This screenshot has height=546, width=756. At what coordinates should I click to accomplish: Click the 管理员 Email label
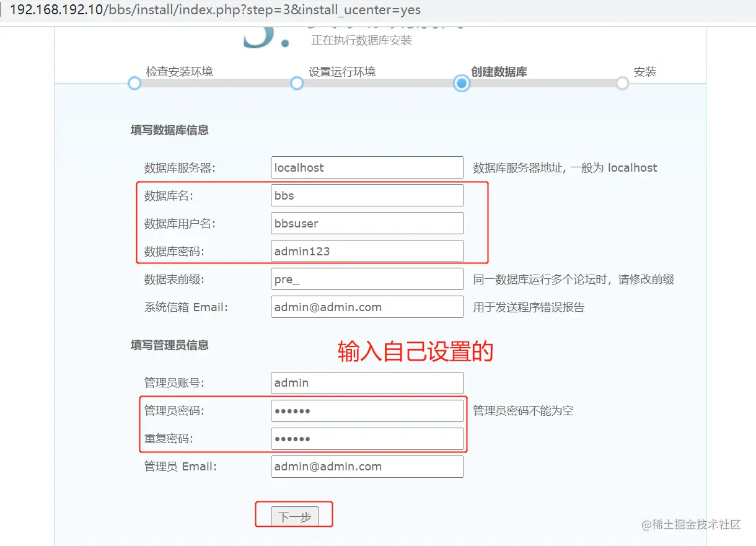click(x=180, y=467)
